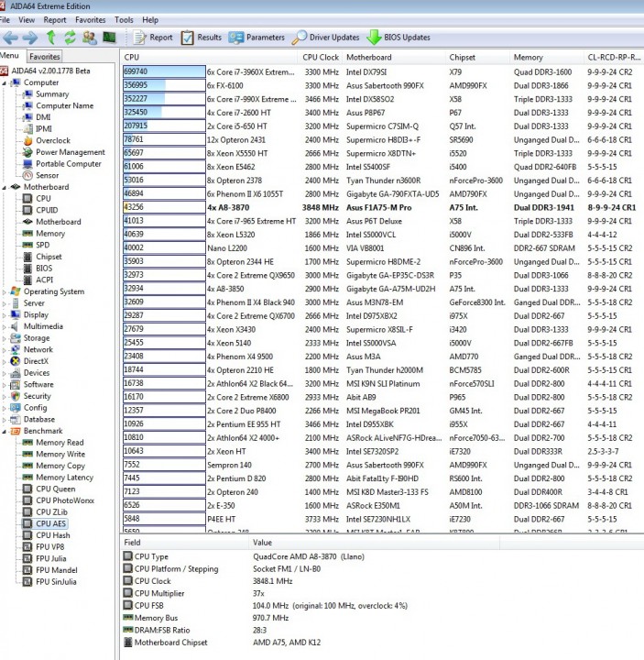Select the 699740 score bar row
This screenshot has height=660, width=644.
(164, 71)
